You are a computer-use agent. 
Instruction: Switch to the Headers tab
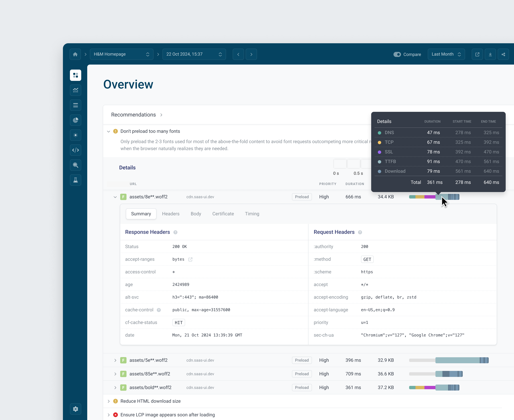171,214
